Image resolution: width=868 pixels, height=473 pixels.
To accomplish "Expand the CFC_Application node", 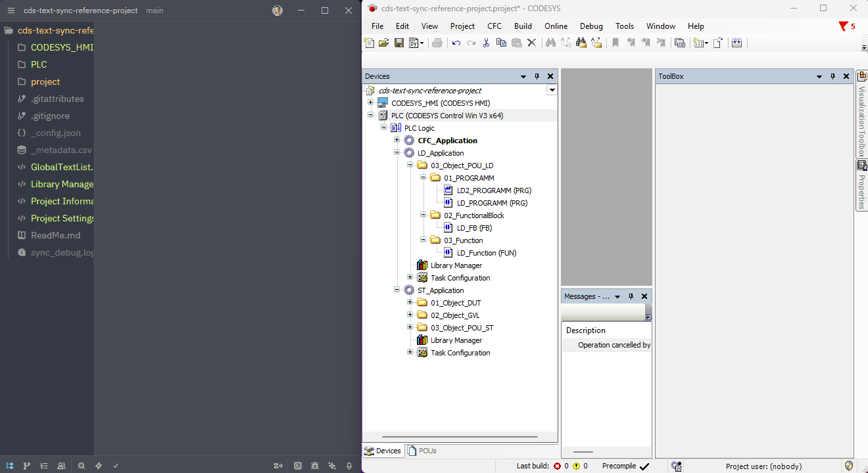I will pyautogui.click(x=397, y=140).
